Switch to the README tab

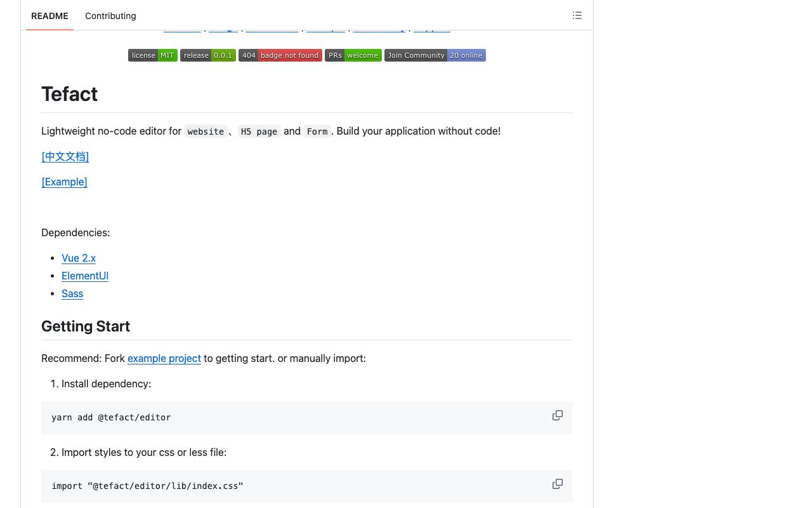coord(49,16)
